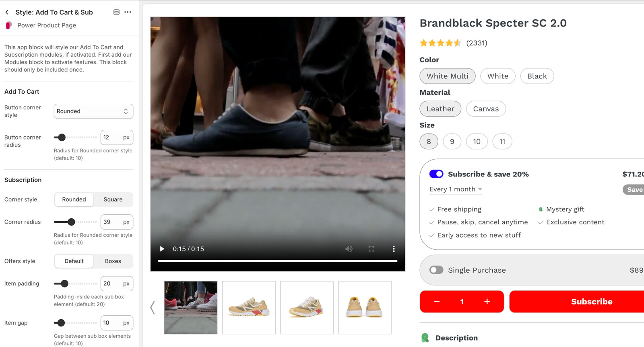The width and height of the screenshot is (644, 347).
Task: Click the star rating row
Action: [440, 43]
